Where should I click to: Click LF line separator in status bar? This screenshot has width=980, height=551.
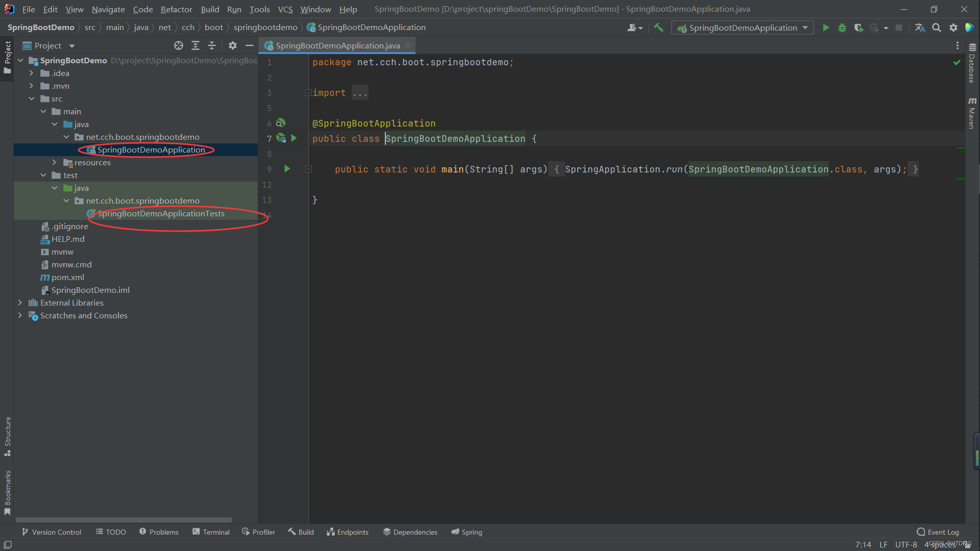884,544
